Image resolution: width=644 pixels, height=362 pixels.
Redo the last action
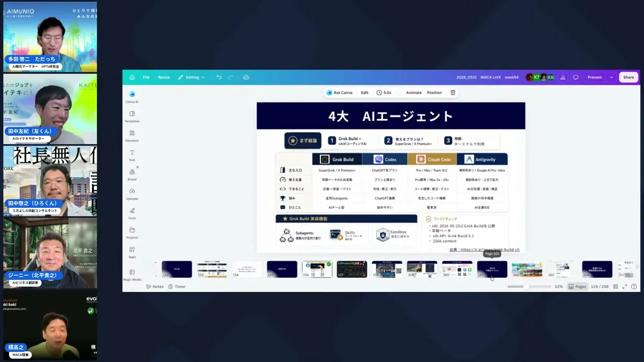coord(230,77)
